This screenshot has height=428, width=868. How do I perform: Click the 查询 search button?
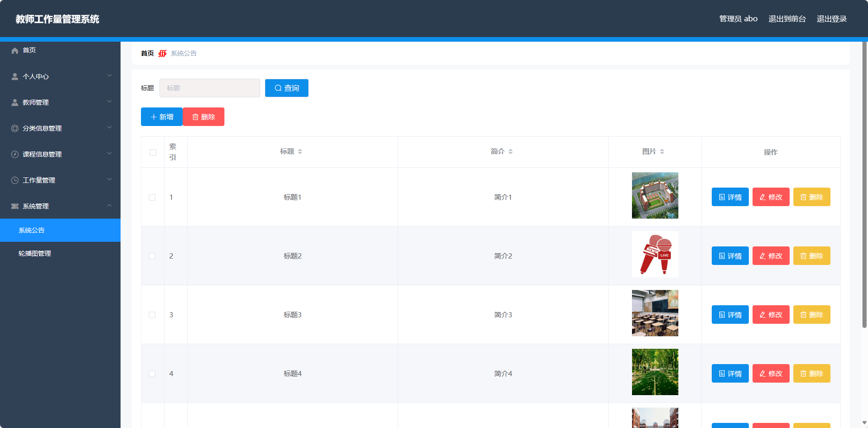(287, 88)
